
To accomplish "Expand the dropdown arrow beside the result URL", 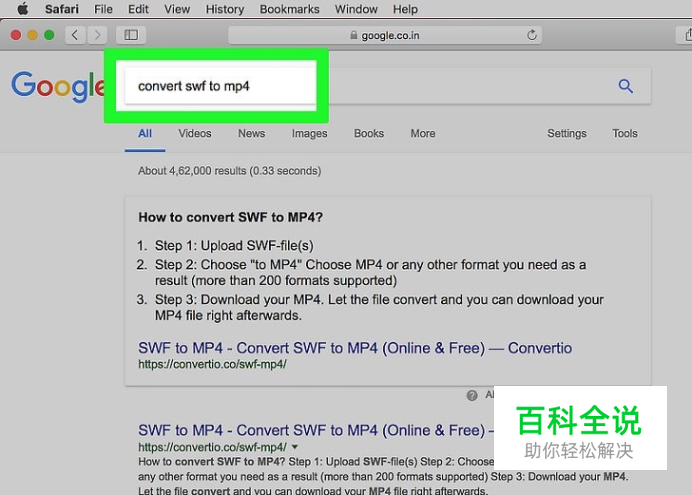I will 295,447.
